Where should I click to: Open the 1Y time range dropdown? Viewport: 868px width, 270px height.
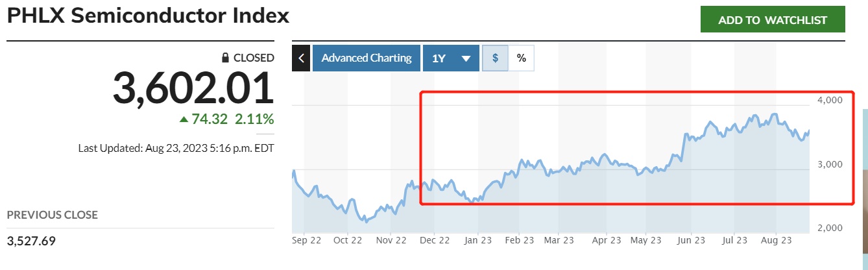451,58
